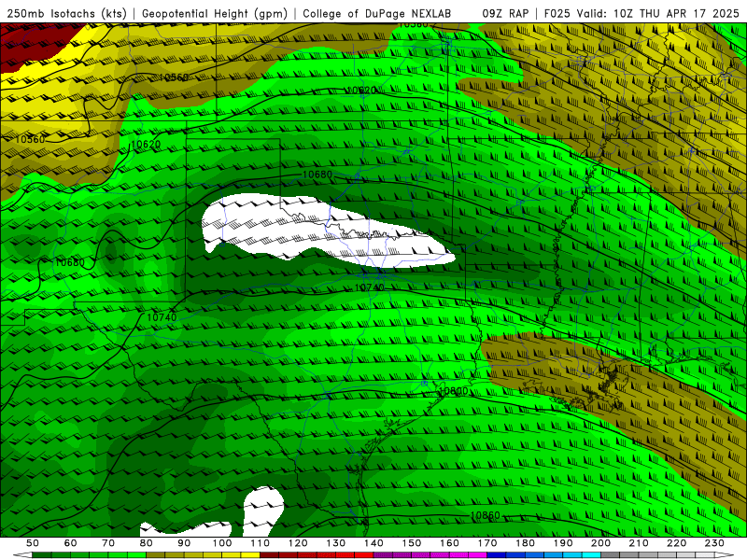Select legend value 220
Screen dimensions: 747x560
677,543
